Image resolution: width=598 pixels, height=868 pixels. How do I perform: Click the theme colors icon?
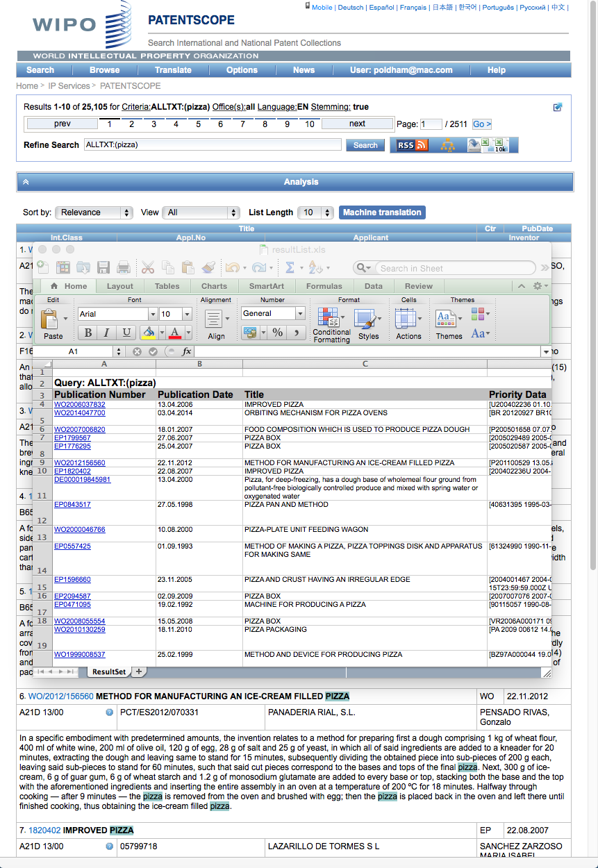(479, 315)
